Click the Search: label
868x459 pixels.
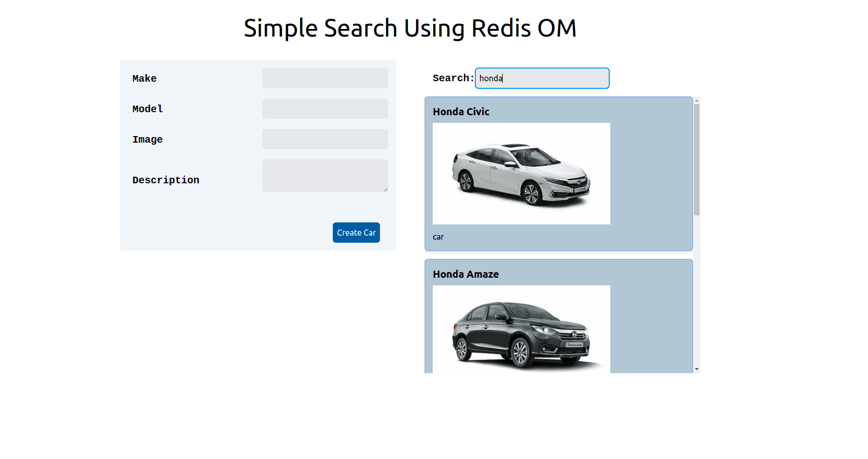[x=453, y=78]
